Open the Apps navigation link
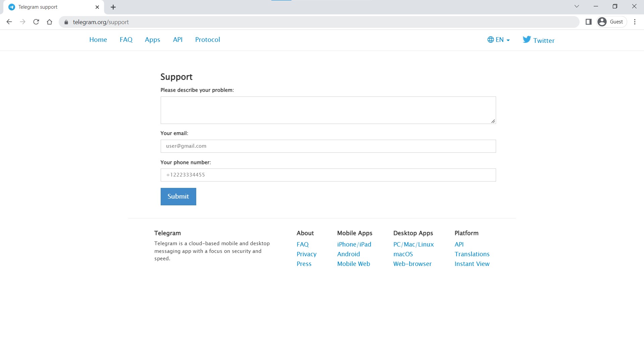644x345 pixels. 152,40
